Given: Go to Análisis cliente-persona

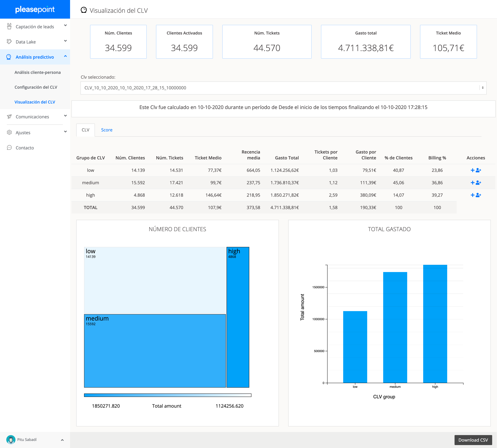Looking at the screenshot, I should (37, 72).
